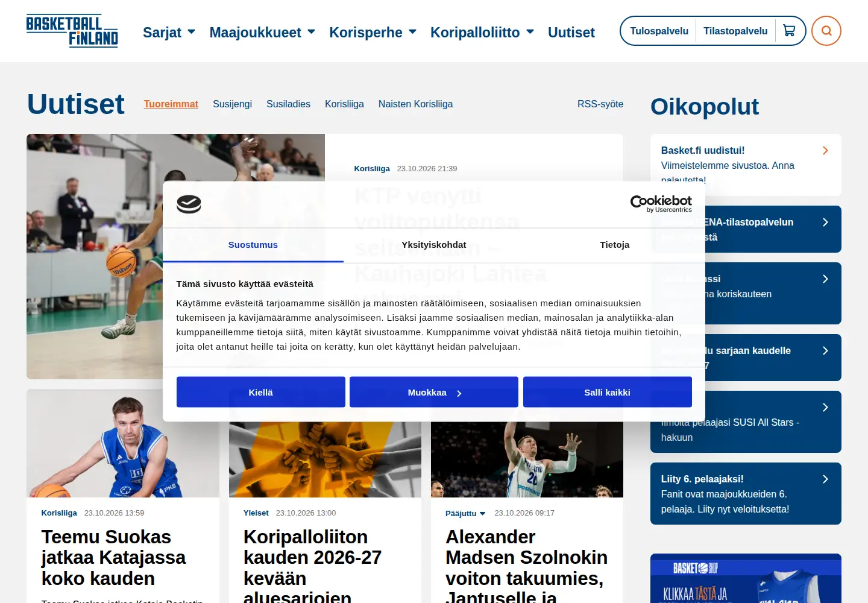This screenshot has width=868, height=603.
Task: Click Korisliiga tag above Teemu Suokas headline
Action: tap(59, 513)
